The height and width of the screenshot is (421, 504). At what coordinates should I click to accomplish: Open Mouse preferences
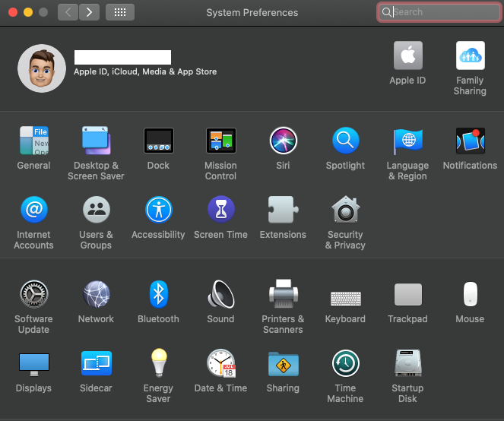point(471,294)
